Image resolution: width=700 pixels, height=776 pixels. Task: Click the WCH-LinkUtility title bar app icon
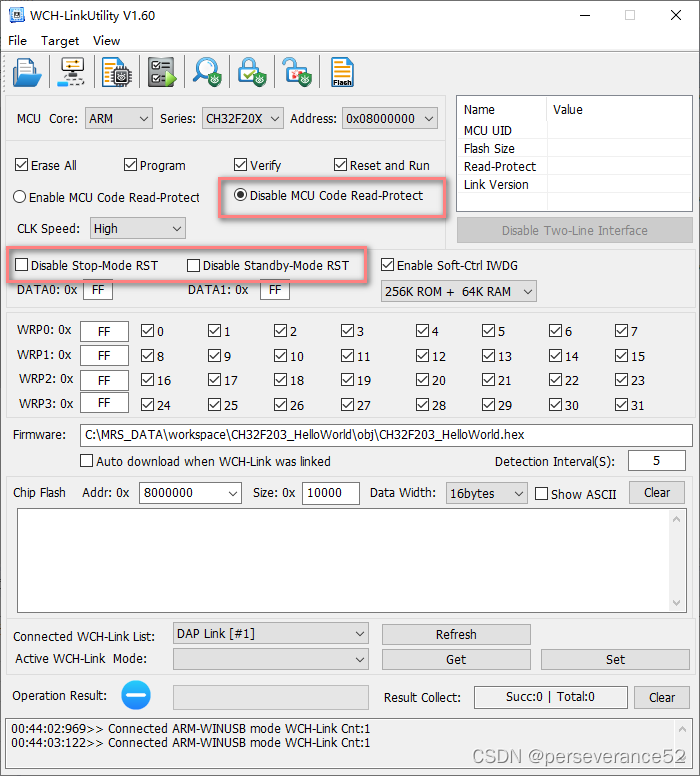tap(17, 15)
